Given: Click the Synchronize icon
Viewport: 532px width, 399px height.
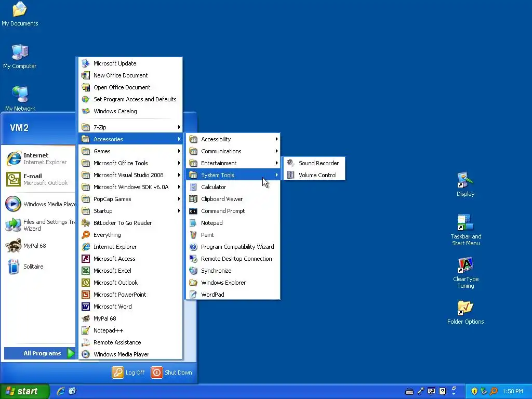Looking at the screenshot, I should (x=193, y=271).
